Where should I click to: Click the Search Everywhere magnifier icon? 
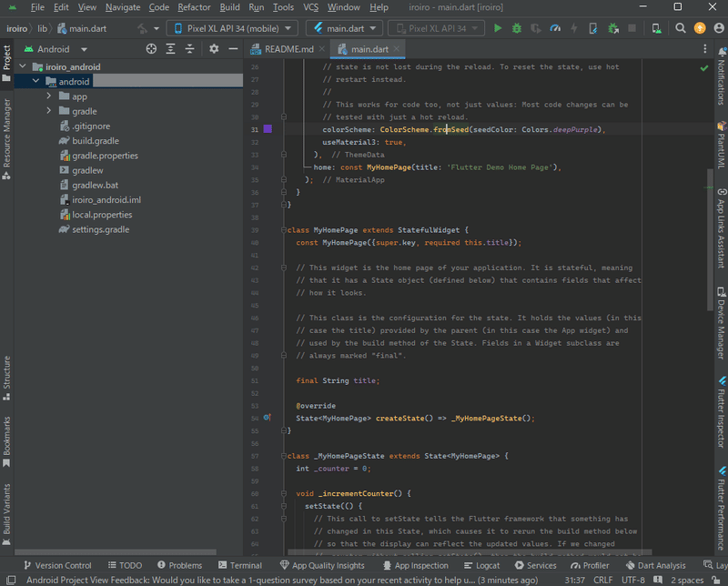pos(682,28)
